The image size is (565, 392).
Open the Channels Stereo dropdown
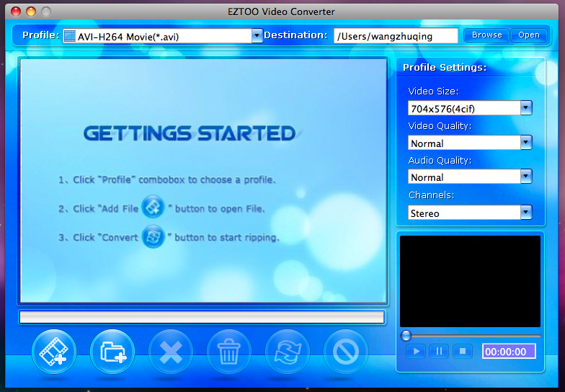click(525, 213)
